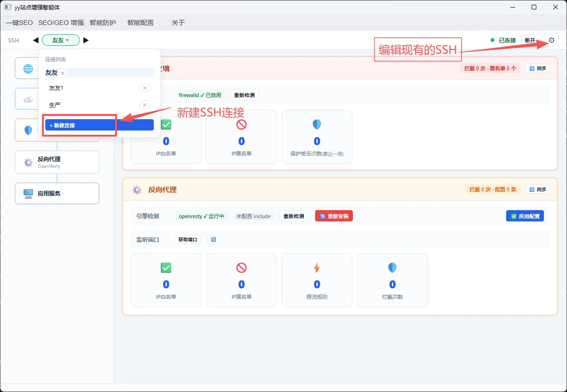Click the 拦截 0 次 · 配置 0 条 badge
Image resolution: width=567 pixels, height=392 pixels.
point(493,189)
